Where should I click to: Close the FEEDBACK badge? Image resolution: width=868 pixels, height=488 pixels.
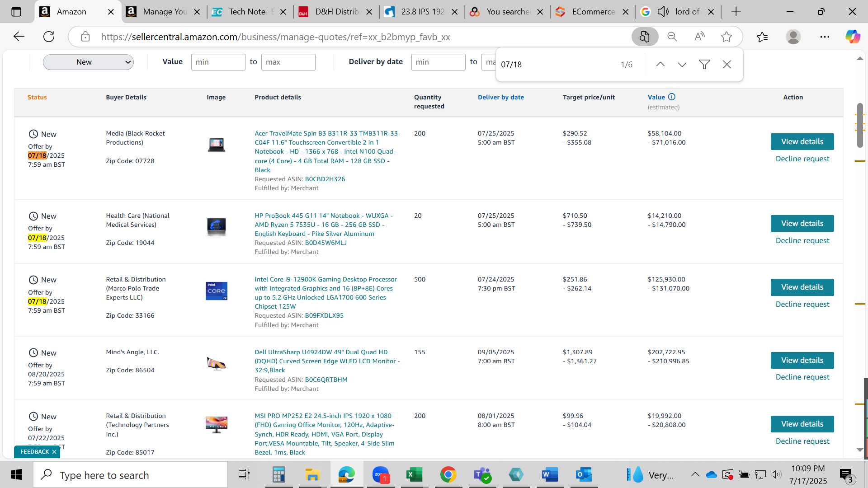[x=54, y=452]
